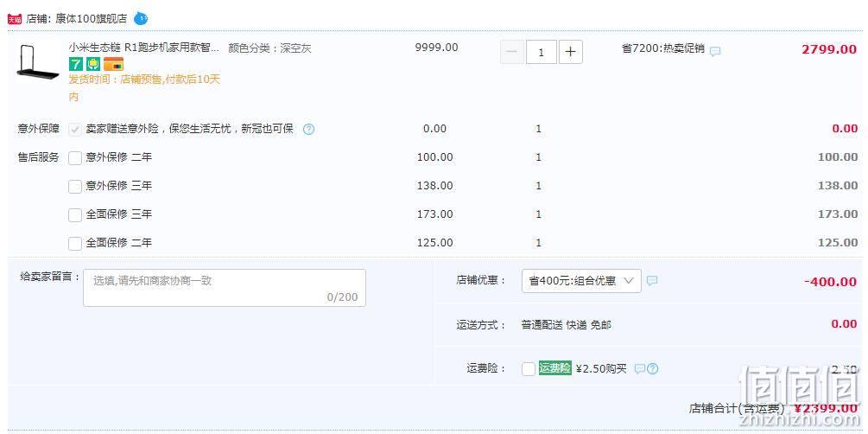
Task: Click the treadmill product thumbnail
Action: point(36,61)
